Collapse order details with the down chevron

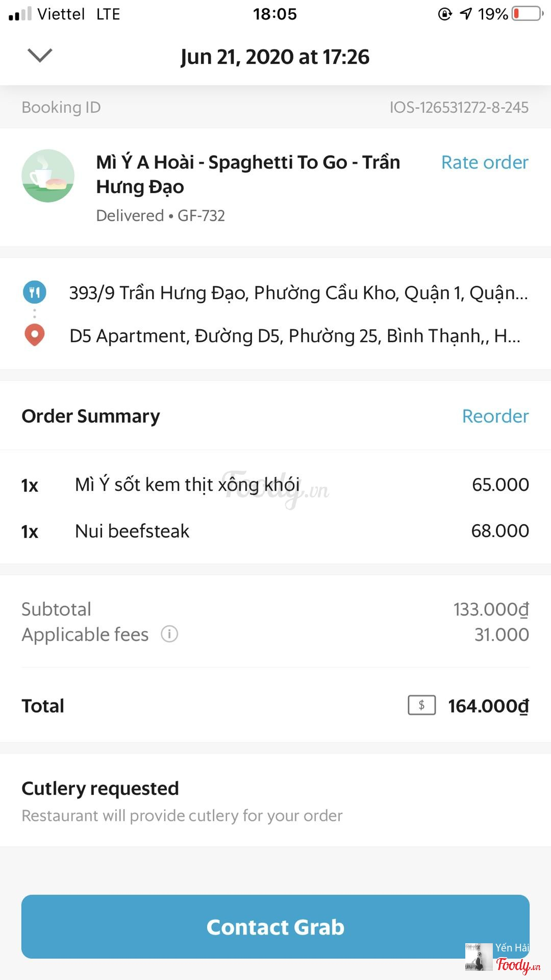(x=40, y=55)
